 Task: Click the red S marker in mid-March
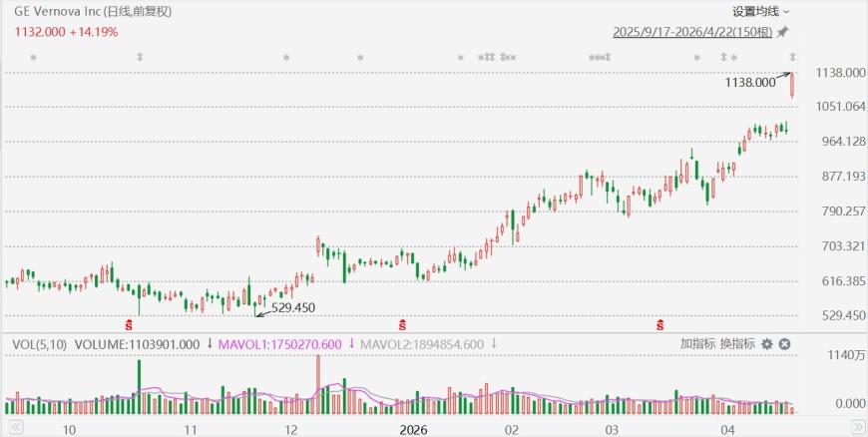pos(659,325)
